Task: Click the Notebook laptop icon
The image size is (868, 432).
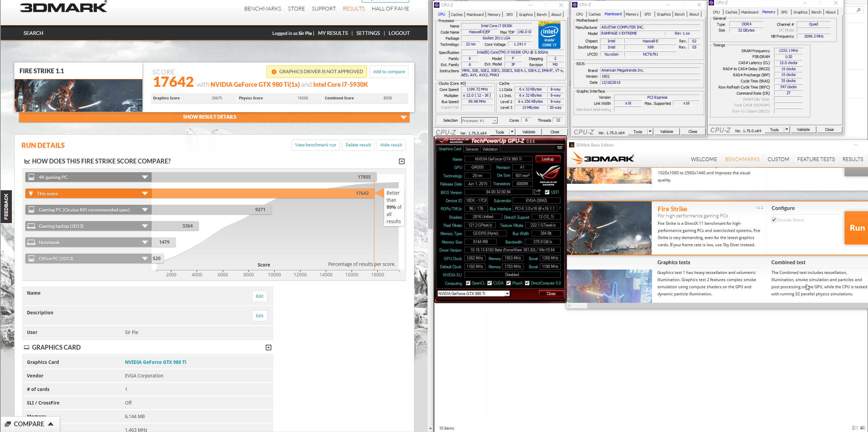Action: coord(31,242)
